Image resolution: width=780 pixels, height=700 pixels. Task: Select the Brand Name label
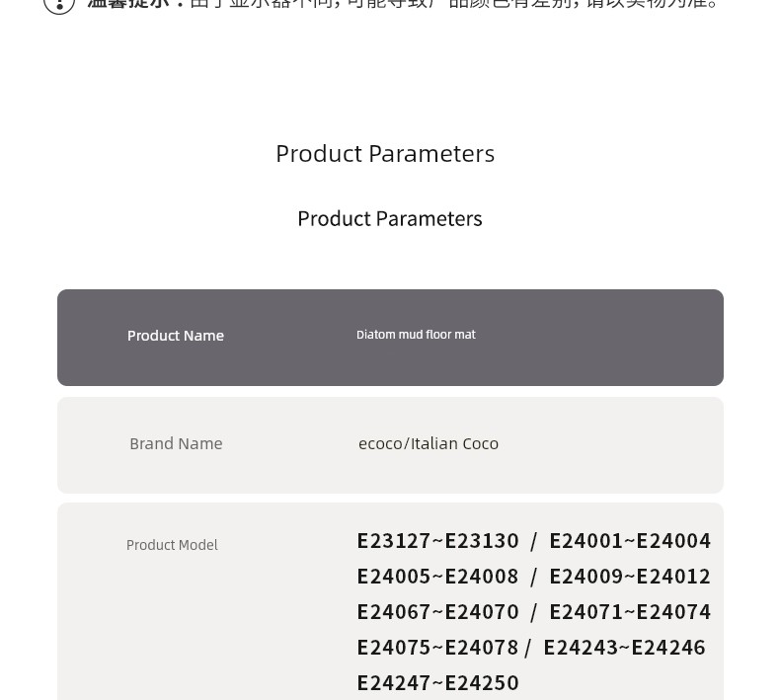tap(176, 443)
